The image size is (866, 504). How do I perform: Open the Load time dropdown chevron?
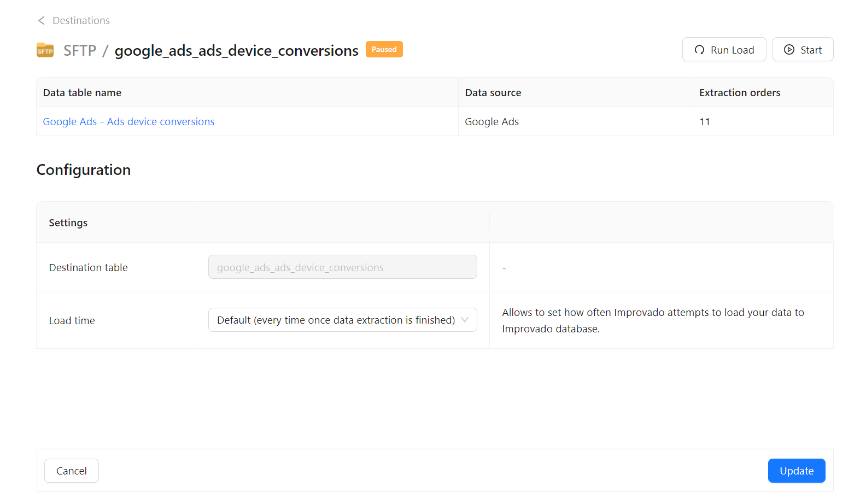tap(465, 320)
